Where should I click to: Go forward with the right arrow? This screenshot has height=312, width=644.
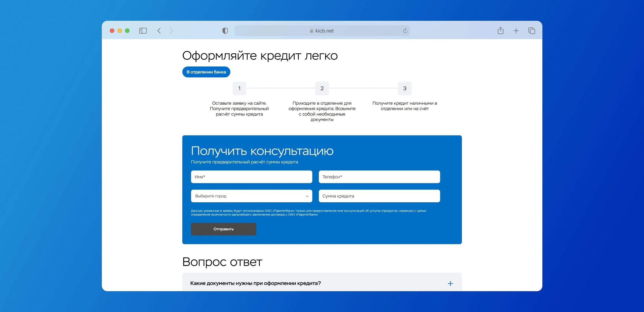tap(171, 31)
